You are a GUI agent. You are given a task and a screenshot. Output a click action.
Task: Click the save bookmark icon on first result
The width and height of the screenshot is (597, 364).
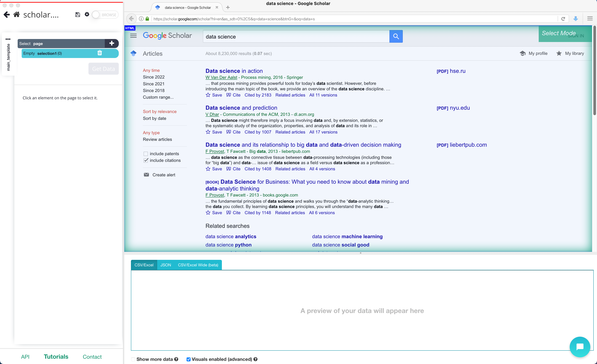(x=208, y=95)
